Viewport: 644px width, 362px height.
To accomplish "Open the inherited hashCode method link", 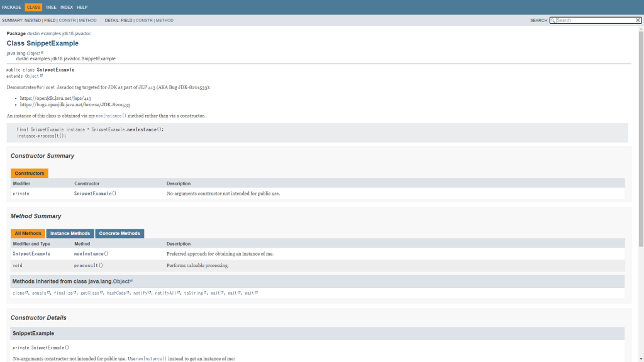I will 117,293.
